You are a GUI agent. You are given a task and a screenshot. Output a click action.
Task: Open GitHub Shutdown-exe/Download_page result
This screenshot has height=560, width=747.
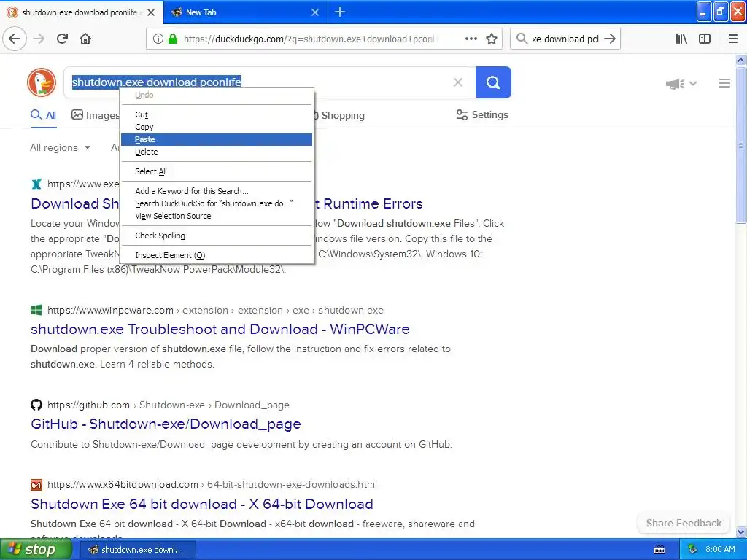tap(166, 424)
